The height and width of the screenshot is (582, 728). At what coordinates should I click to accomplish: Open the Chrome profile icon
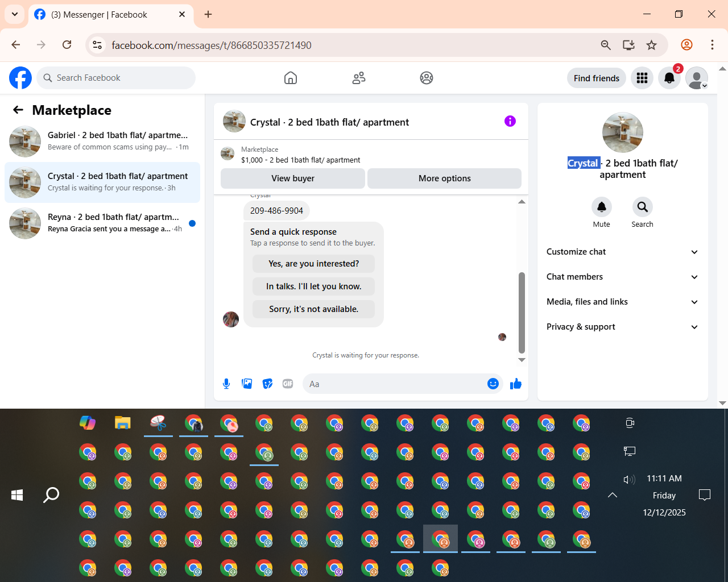tap(687, 45)
